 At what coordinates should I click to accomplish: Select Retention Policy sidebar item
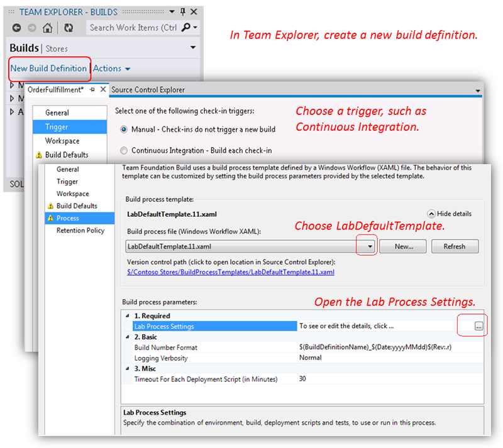point(80,230)
